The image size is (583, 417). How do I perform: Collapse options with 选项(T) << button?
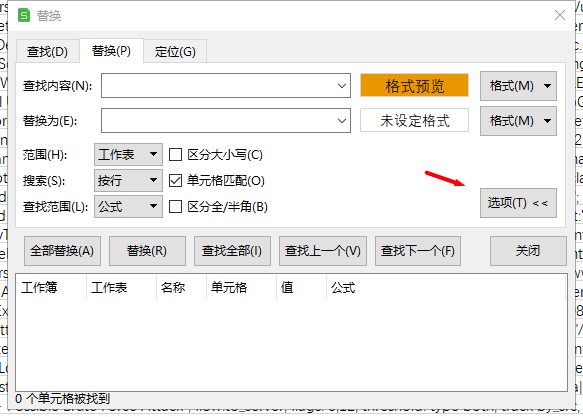coord(518,203)
